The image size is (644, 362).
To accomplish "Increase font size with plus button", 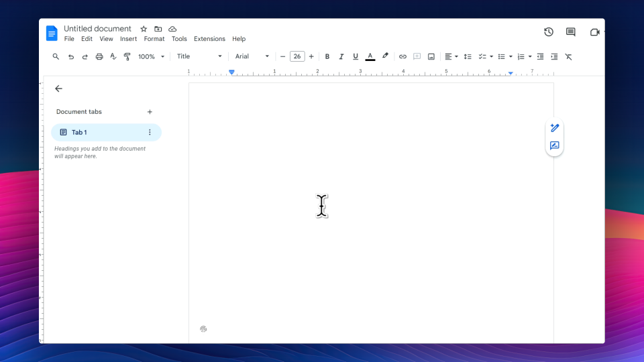I will pyautogui.click(x=311, y=56).
